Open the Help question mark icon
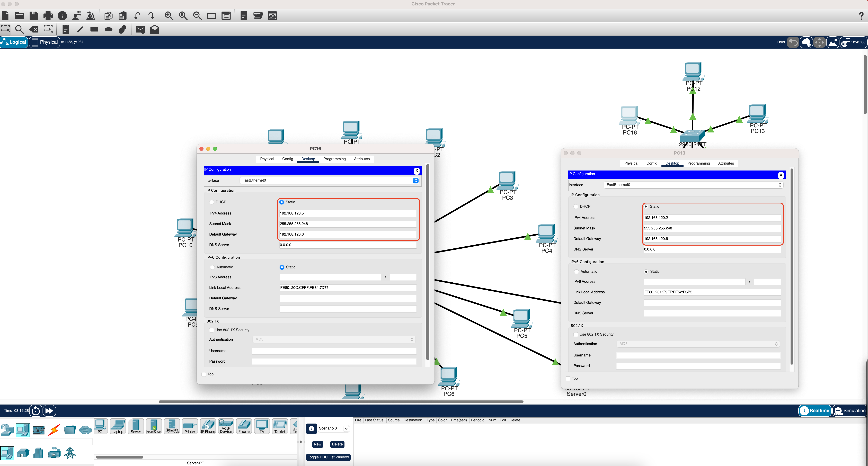The height and width of the screenshot is (466, 868). (x=861, y=16)
